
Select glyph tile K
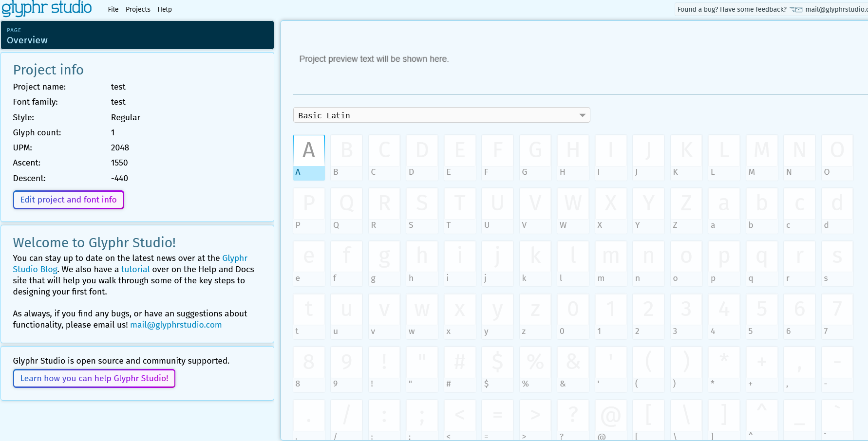pyautogui.click(x=686, y=158)
